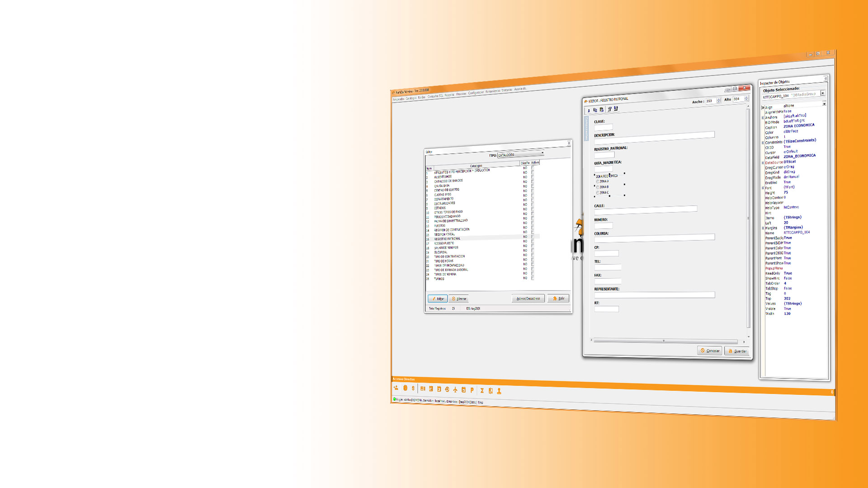Select the ZONA B radio button
Image resolution: width=868 pixels, height=488 pixels.
(598, 187)
